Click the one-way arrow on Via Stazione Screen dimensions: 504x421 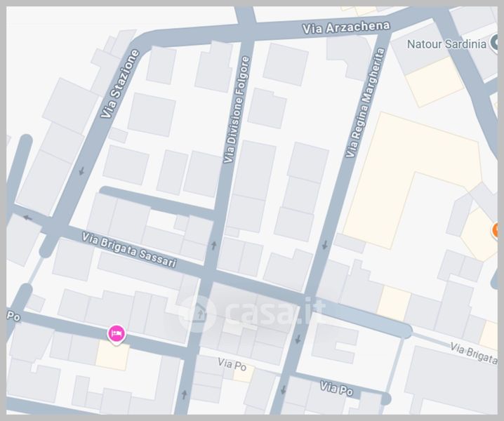coord(82,171)
